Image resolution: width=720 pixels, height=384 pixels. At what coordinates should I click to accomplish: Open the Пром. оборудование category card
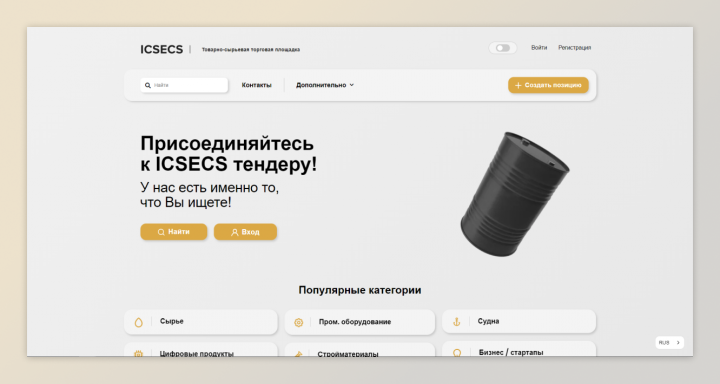click(x=360, y=322)
